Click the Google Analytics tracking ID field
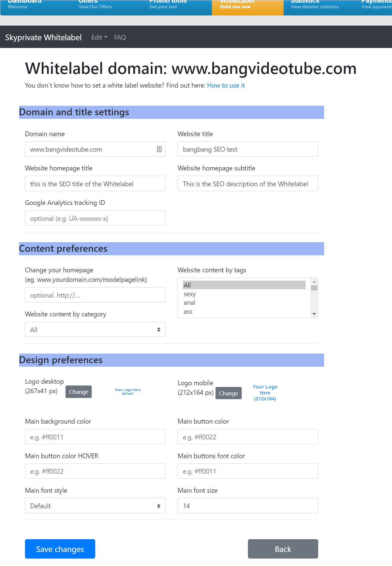The width and height of the screenshot is (392, 566). tap(95, 218)
